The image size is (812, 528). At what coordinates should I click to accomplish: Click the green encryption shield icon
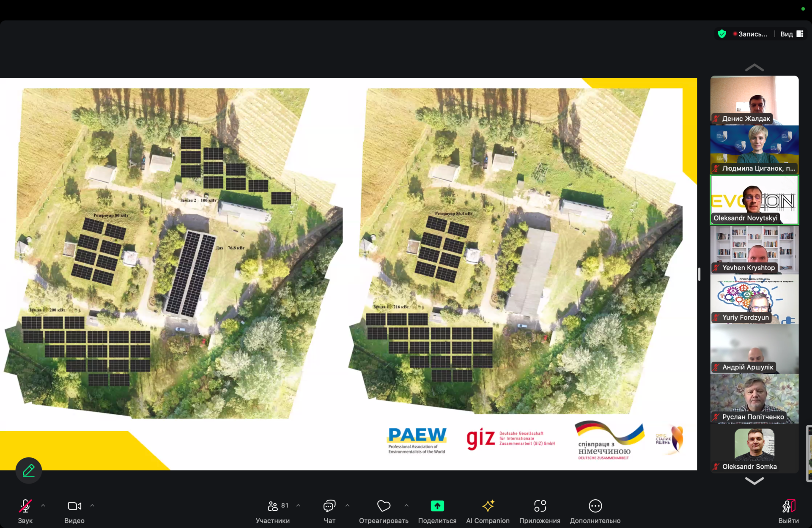click(722, 34)
